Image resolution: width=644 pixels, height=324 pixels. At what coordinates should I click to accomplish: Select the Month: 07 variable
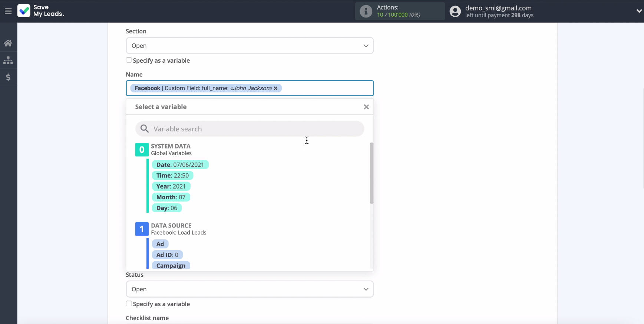pyautogui.click(x=171, y=197)
